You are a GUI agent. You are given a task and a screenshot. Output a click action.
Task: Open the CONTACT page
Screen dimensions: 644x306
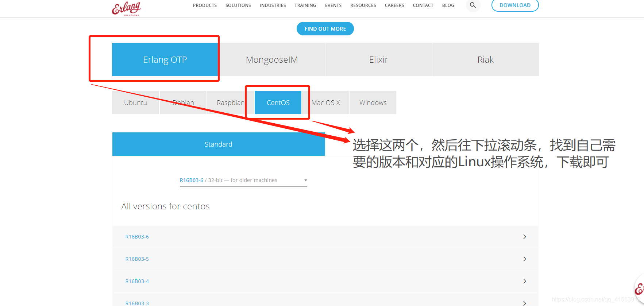(x=423, y=5)
